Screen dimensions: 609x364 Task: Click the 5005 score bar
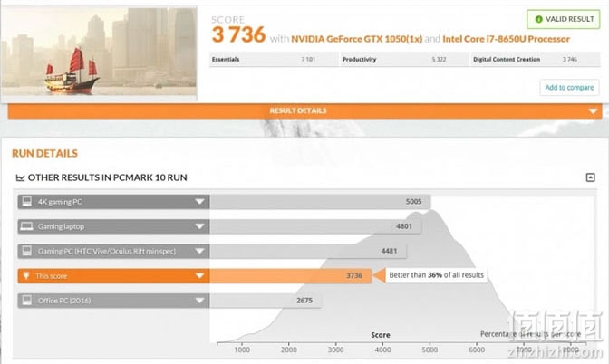click(320, 202)
